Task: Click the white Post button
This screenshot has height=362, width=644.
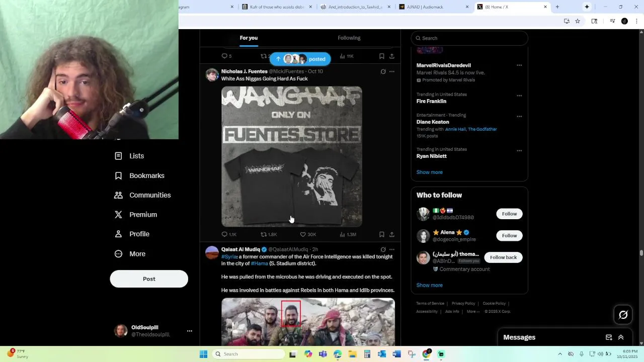Action: point(149,279)
